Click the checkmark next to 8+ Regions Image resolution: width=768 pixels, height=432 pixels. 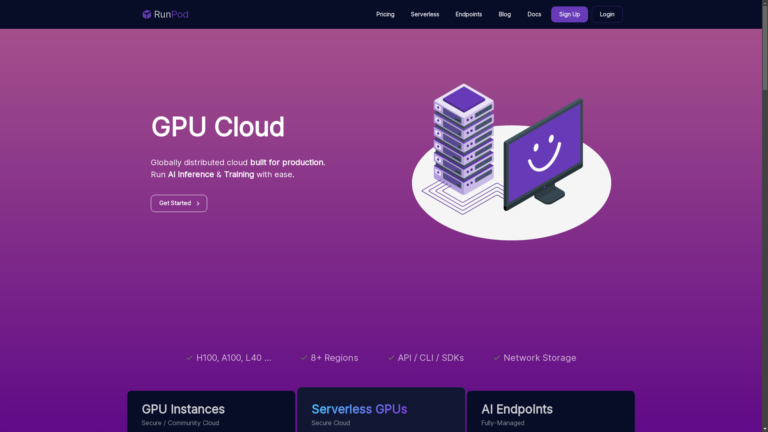304,357
